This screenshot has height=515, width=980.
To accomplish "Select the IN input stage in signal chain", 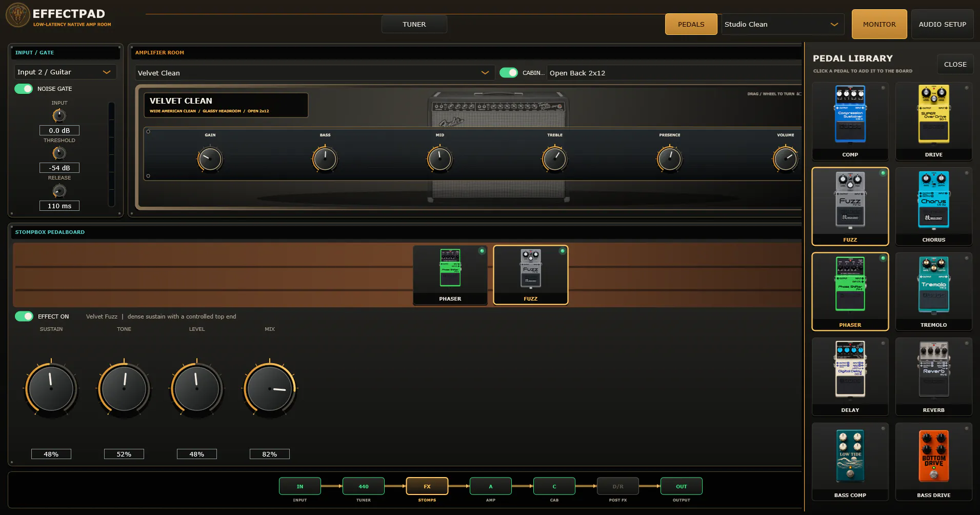I will [300, 486].
